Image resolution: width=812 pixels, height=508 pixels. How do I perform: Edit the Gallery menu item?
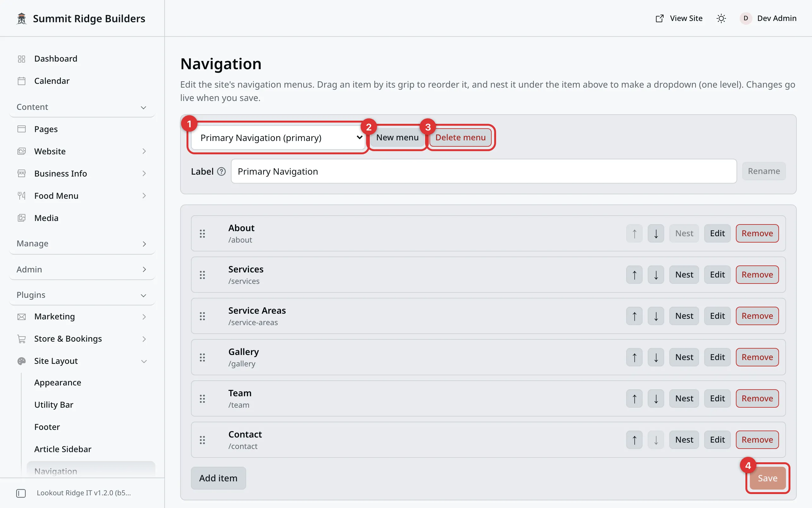717,358
